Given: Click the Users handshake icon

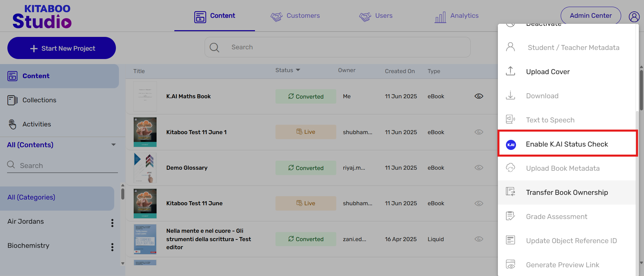Looking at the screenshot, I should point(365,17).
